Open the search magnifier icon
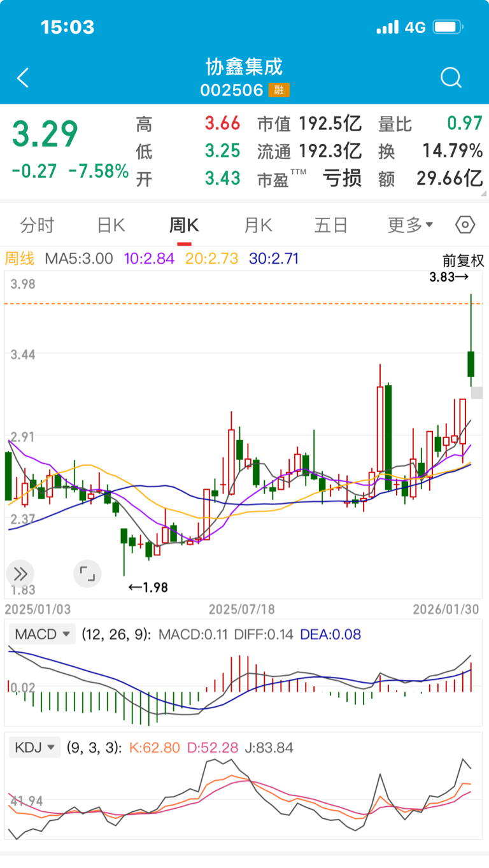Viewport: 489px width, 868px height. 451,78
